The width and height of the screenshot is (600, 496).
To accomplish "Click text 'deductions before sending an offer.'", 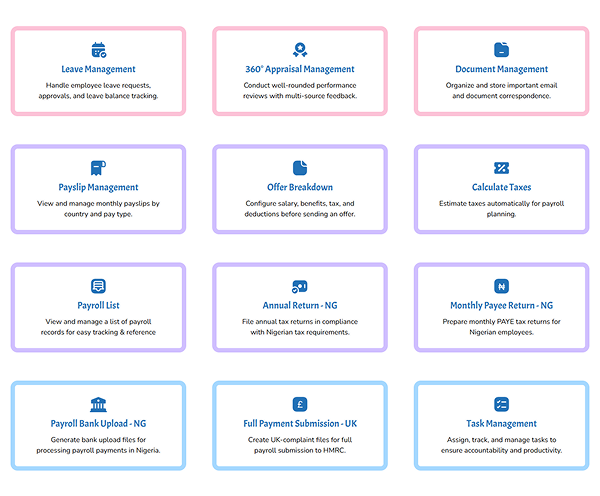I will (300, 214).
